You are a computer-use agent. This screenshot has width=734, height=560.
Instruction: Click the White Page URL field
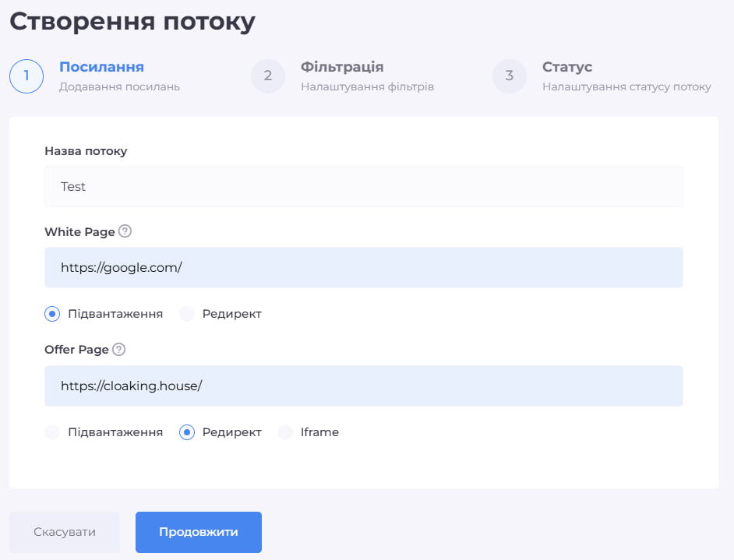pyautogui.click(x=363, y=267)
